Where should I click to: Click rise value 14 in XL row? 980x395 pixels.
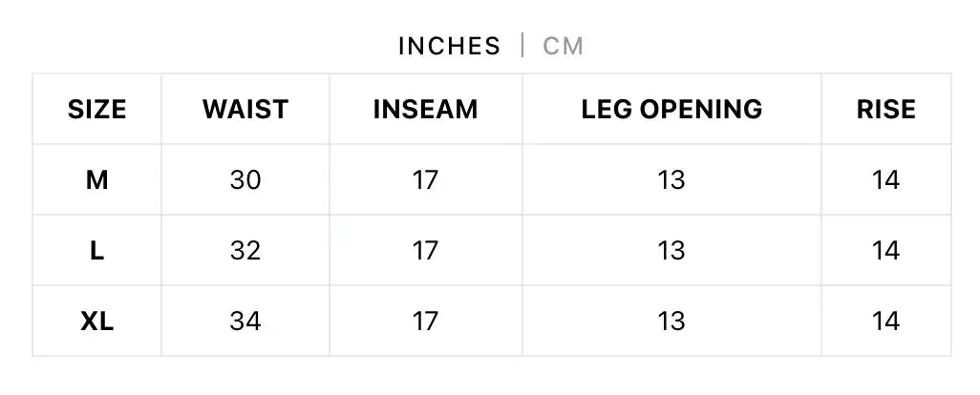(885, 322)
